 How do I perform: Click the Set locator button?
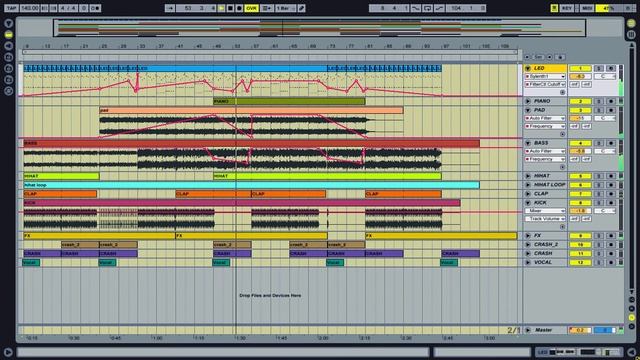coord(538,57)
